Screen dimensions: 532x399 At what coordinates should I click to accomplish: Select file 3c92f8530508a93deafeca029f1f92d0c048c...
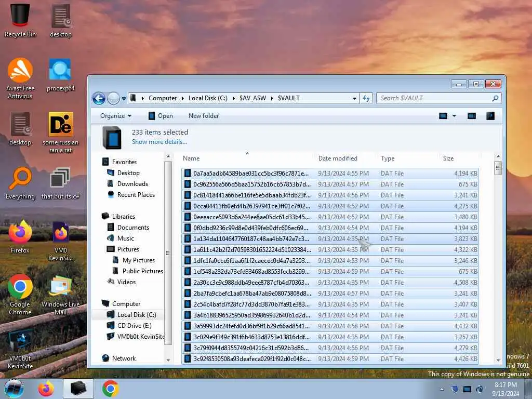[330, 358]
